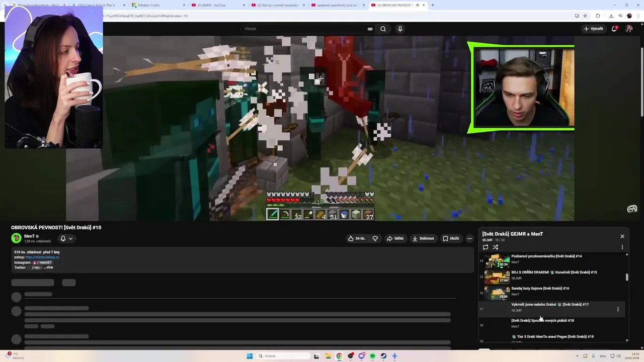644x362 pixels.
Task: Open playlist options three-dot menu
Action: (x=622, y=247)
